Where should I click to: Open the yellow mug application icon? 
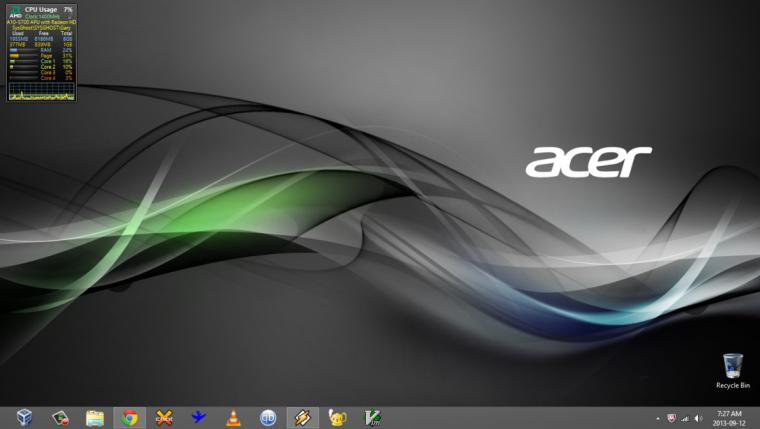pos(337,418)
